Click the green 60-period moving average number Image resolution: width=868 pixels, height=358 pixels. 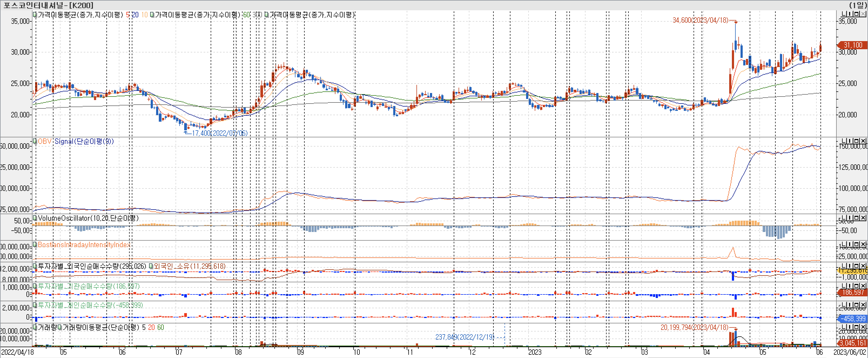(x=246, y=15)
